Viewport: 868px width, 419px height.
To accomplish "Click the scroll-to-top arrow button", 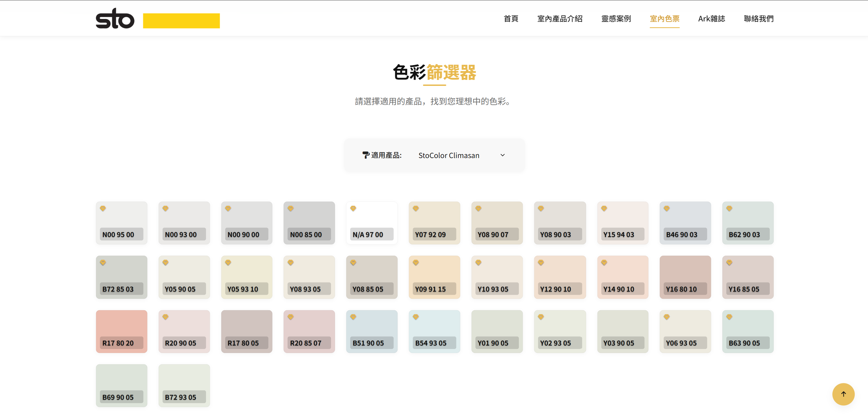I will tap(843, 394).
